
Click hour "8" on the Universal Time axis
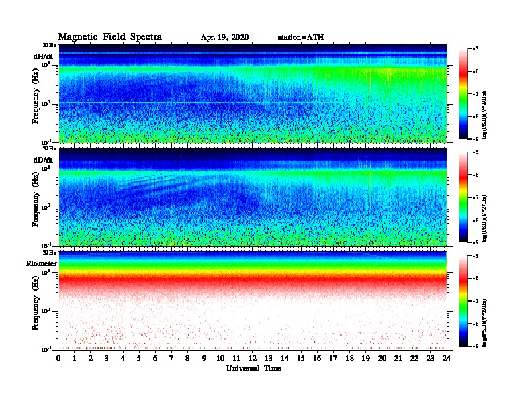[187, 358]
